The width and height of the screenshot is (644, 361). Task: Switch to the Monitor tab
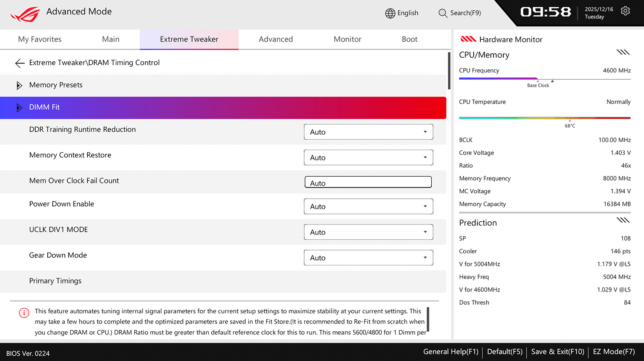point(347,39)
